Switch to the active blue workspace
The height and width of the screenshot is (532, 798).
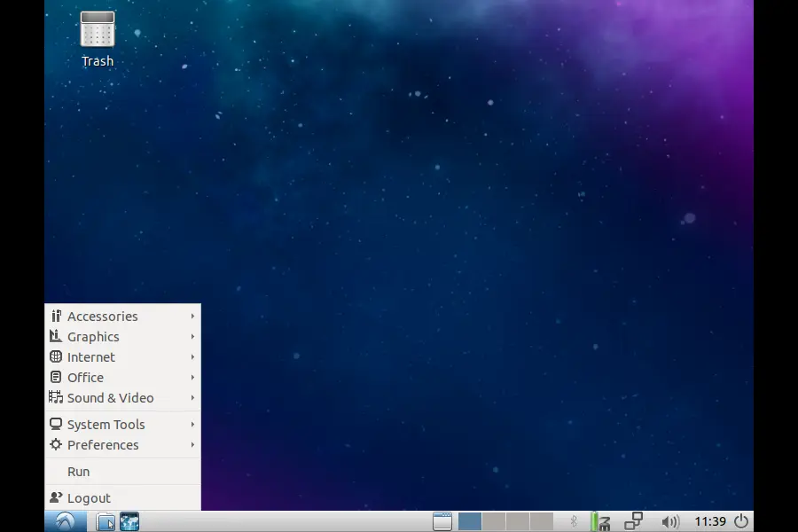tap(470, 521)
